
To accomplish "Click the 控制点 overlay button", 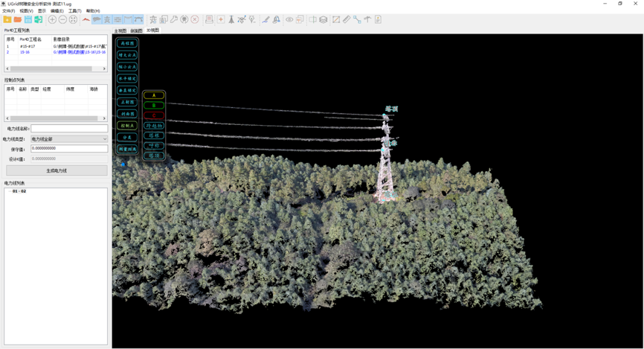I will [x=127, y=126].
